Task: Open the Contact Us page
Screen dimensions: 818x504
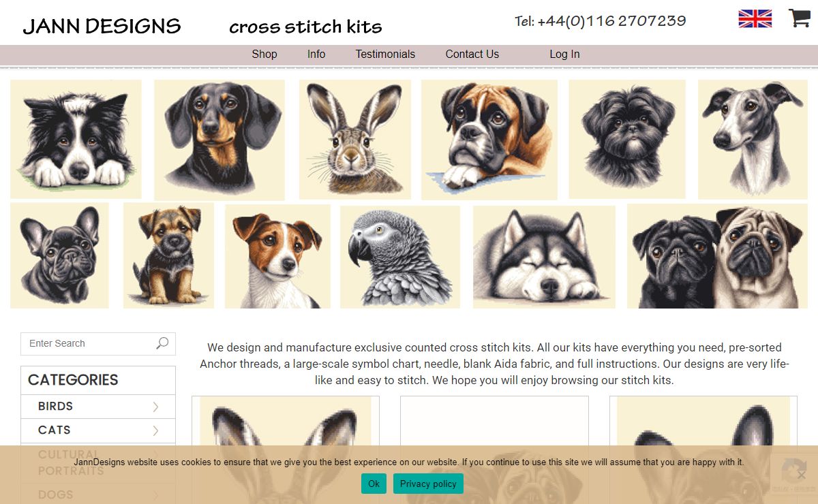Action: (472, 54)
